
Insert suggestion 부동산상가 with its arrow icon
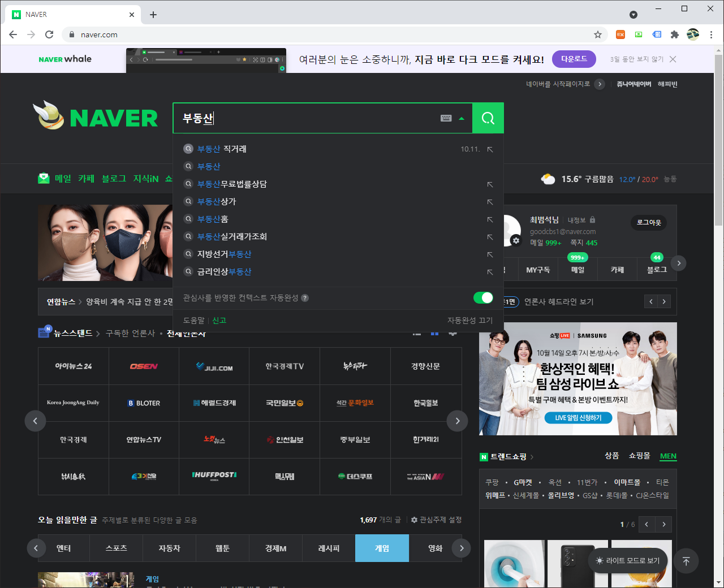[x=490, y=202]
